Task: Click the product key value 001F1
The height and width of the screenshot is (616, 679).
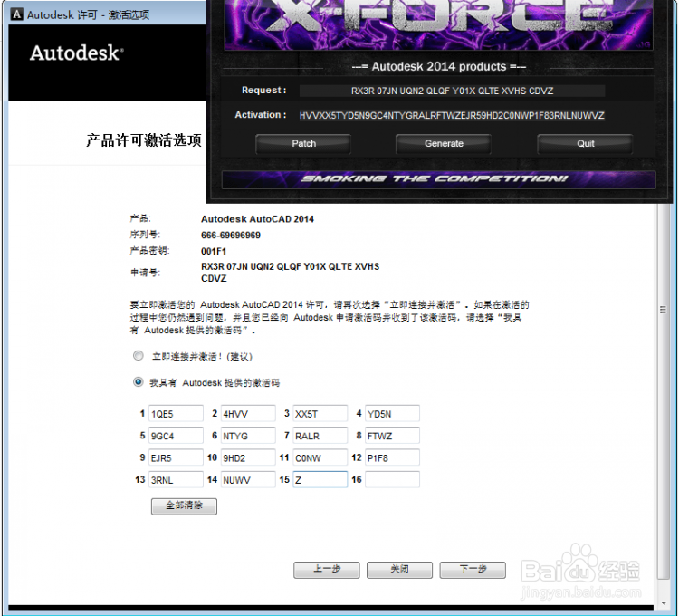Action: coord(214,251)
